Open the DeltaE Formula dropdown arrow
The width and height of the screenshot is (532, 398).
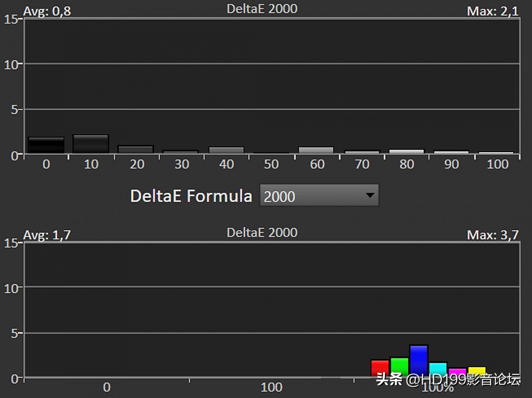click(x=370, y=196)
